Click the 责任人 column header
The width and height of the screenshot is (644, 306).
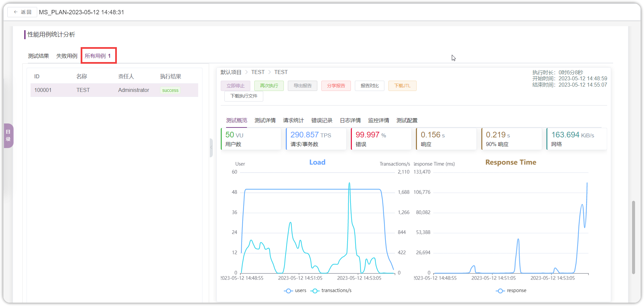126,76
